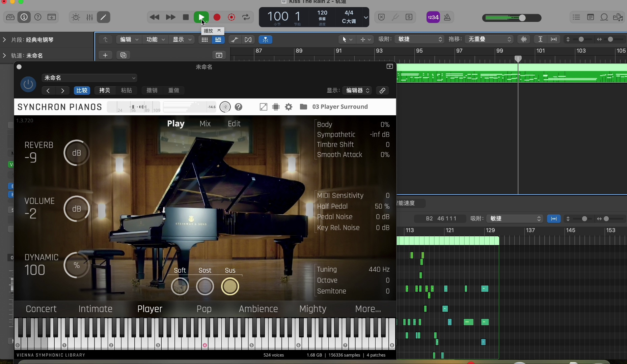Open the Smart Controls dial icon
This screenshot has height=364, width=627.
76,17
